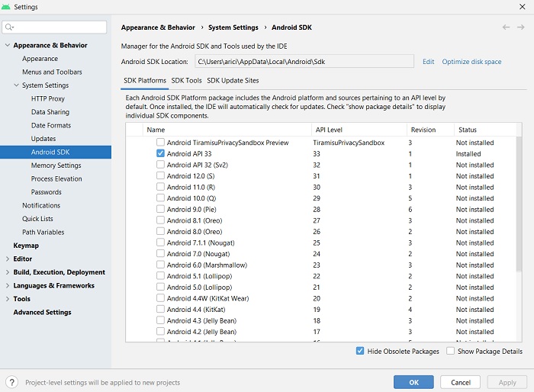This screenshot has width=534, height=392.
Task: Click the OK button
Action: coord(413,382)
